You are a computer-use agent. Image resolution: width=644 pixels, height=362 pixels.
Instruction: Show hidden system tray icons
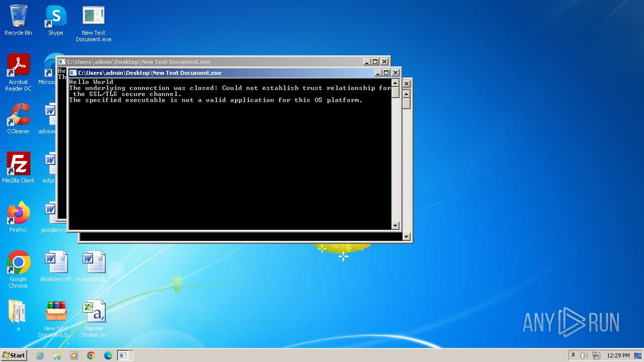tap(573, 355)
